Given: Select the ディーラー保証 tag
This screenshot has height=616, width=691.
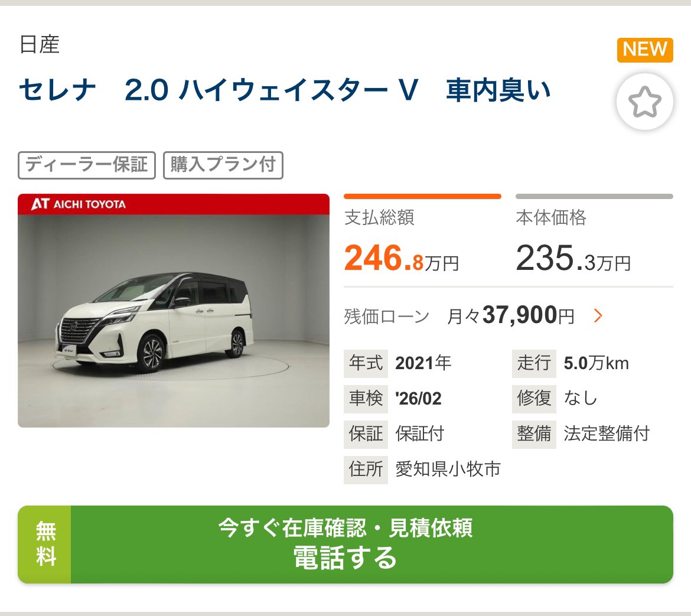Looking at the screenshot, I should pyautogui.click(x=87, y=165).
